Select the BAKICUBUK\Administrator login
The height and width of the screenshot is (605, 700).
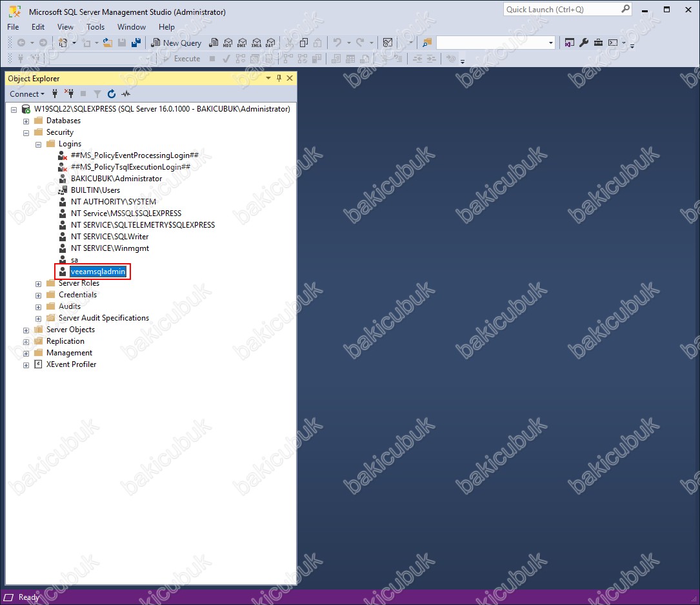tap(117, 179)
